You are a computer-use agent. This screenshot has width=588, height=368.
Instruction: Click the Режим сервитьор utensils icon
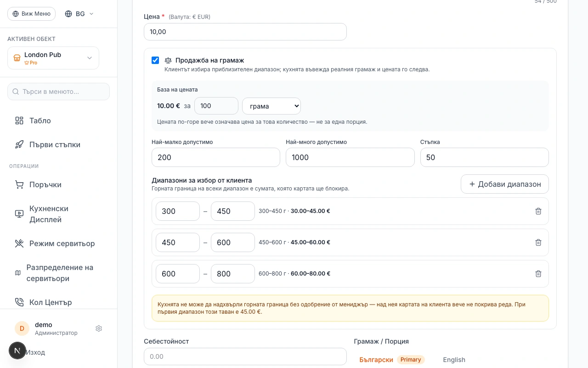pos(19,243)
